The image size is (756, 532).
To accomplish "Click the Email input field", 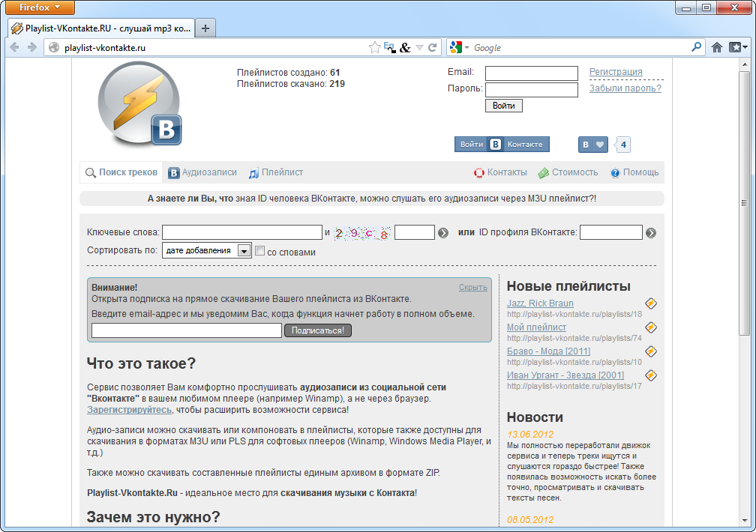I will click(x=531, y=73).
